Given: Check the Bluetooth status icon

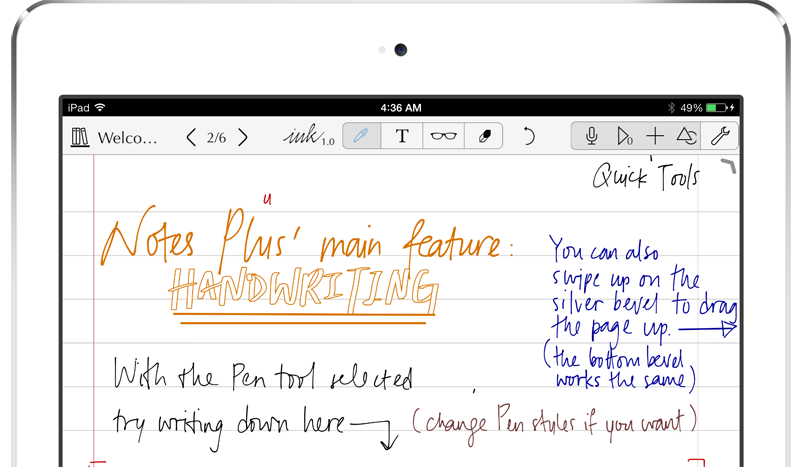Looking at the screenshot, I should (671, 108).
